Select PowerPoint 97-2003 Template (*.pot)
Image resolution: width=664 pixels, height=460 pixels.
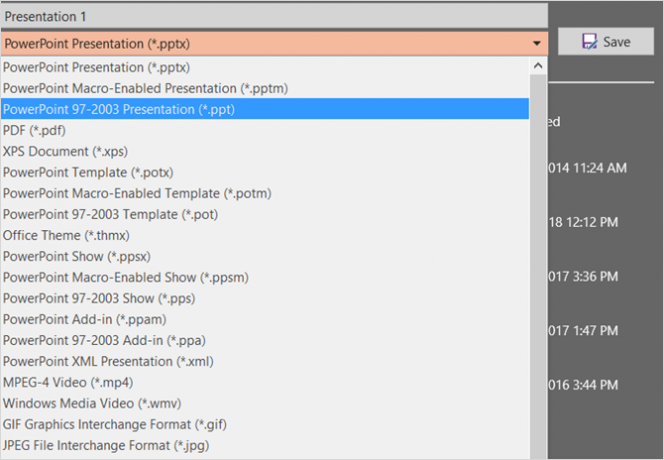point(265,214)
